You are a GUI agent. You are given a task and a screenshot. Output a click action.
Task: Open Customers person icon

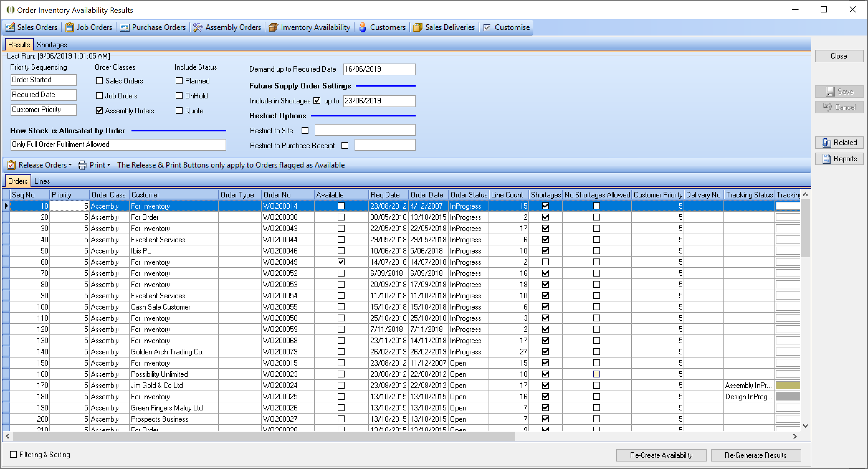coord(363,27)
